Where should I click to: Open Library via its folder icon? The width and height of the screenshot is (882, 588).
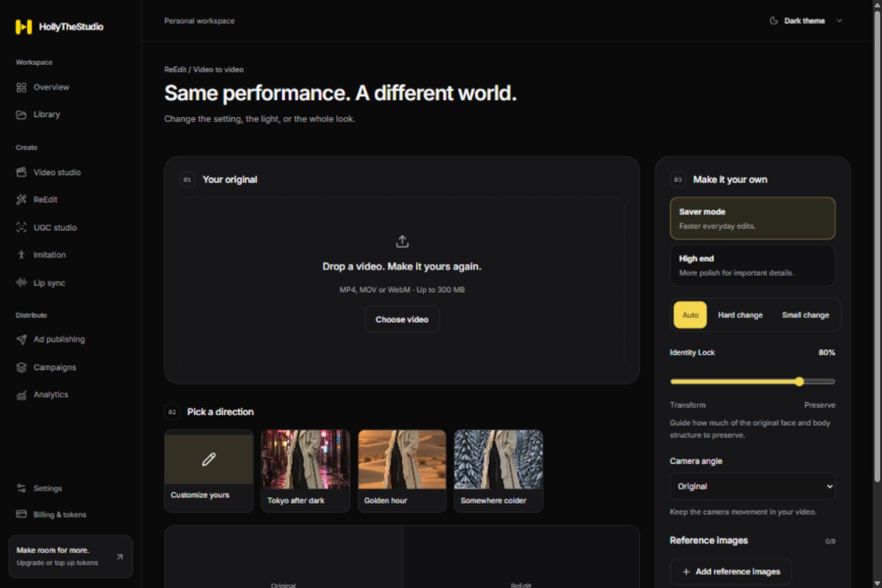(x=21, y=115)
